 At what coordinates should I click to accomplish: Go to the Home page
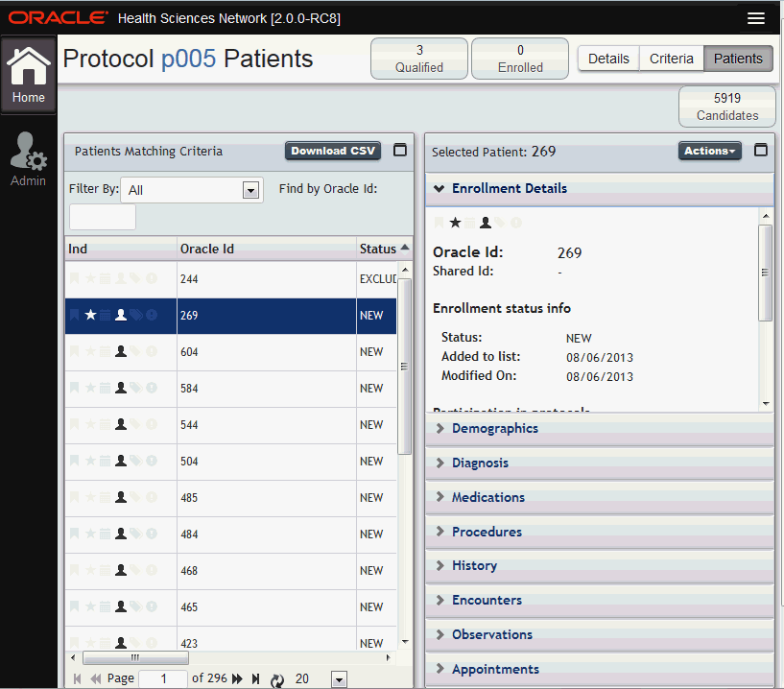click(x=29, y=75)
